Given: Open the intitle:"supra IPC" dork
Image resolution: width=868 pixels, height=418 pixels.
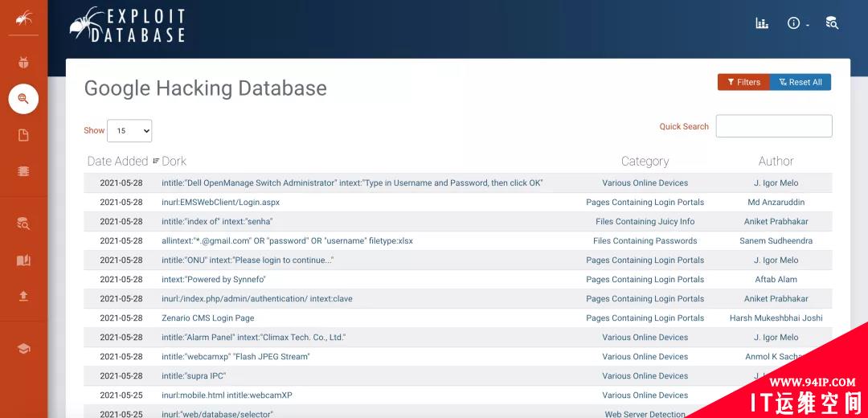Looking at the screenshot, I should [x=194, y=376].
